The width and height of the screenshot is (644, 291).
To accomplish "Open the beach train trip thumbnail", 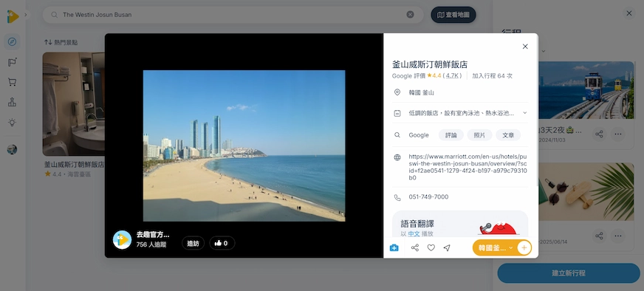I will 586,90.
